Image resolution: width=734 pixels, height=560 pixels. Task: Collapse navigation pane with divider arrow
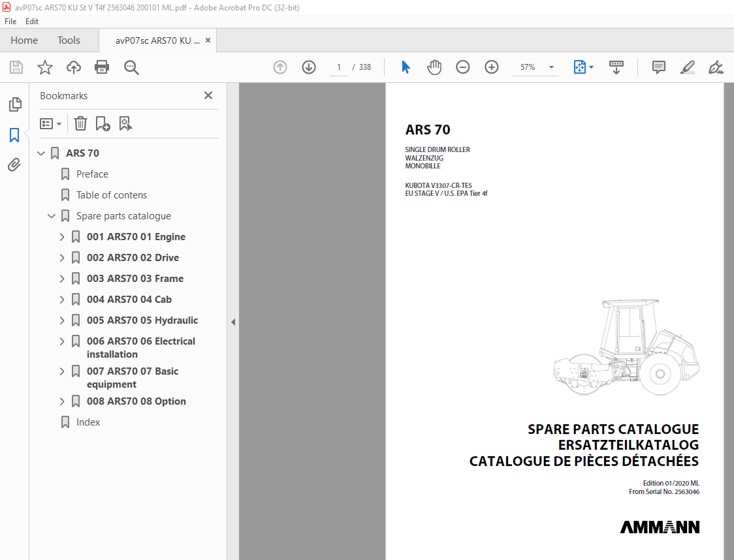(x=233, y=322)
